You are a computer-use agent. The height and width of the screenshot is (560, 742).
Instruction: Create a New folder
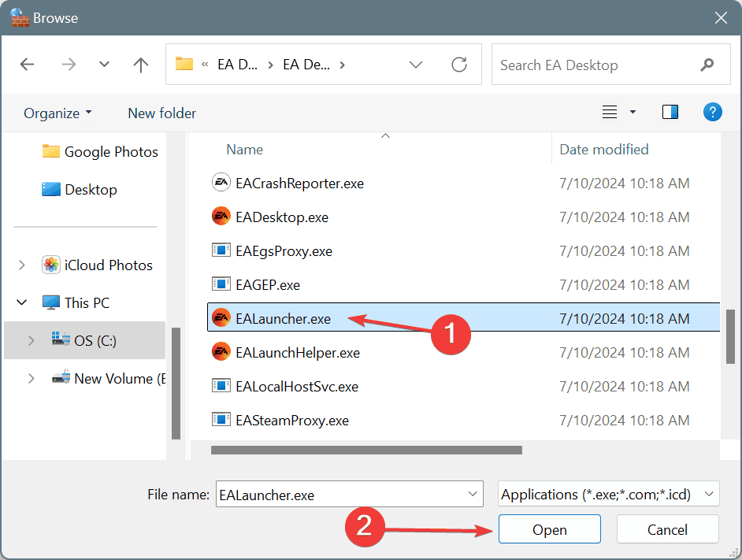point(161,113)
